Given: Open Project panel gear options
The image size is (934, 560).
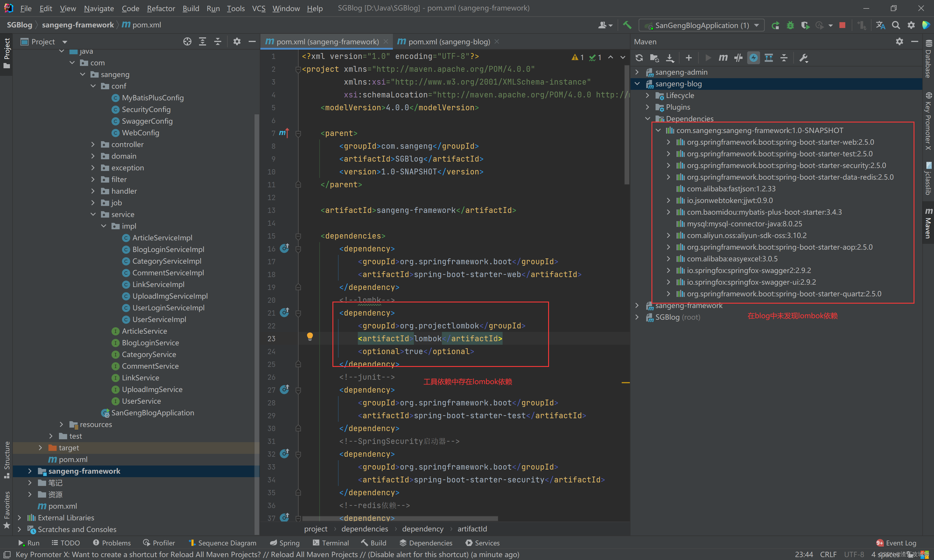Looking at the screenshot, I should [237, 41].
